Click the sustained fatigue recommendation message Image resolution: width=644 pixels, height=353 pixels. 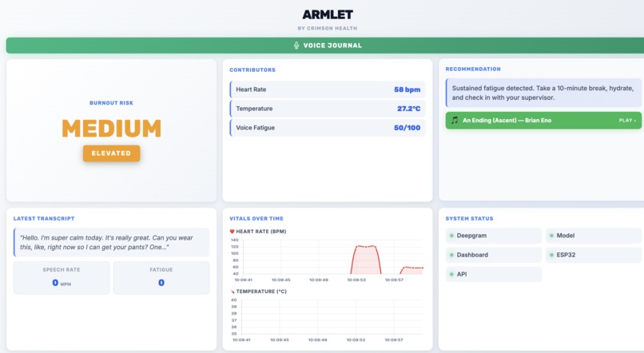pos(543,93)
